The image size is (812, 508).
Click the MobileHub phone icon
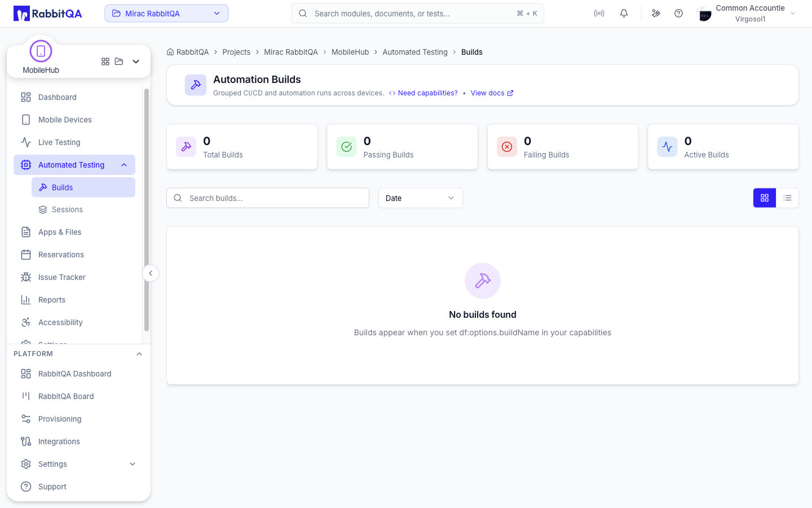tap(41, 51)
